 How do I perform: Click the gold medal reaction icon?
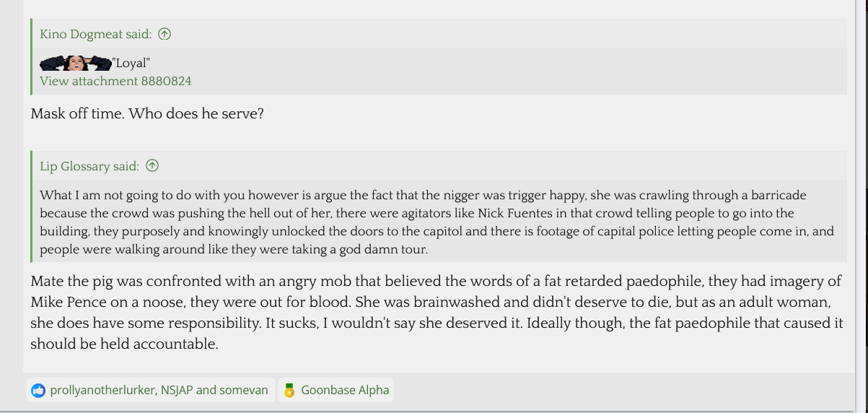(289, 391)
